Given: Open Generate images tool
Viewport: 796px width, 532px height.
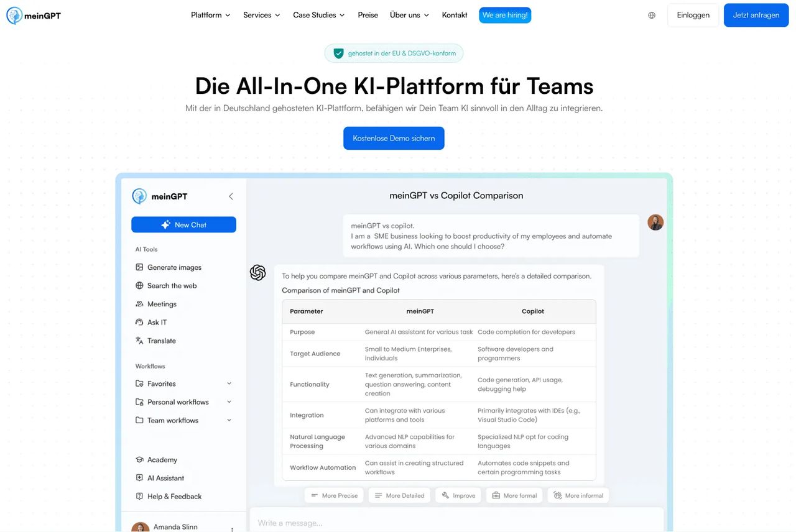Looking at the screenshot, I should [x=169, y=267].
